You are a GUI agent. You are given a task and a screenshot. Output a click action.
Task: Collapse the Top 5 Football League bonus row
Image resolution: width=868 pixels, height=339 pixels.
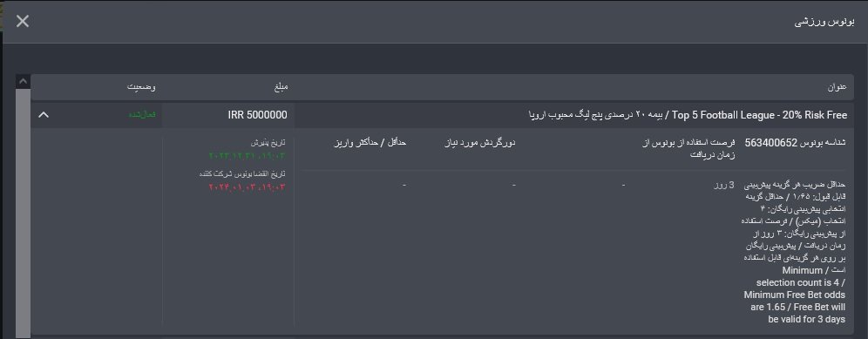[x=44, y=115]
